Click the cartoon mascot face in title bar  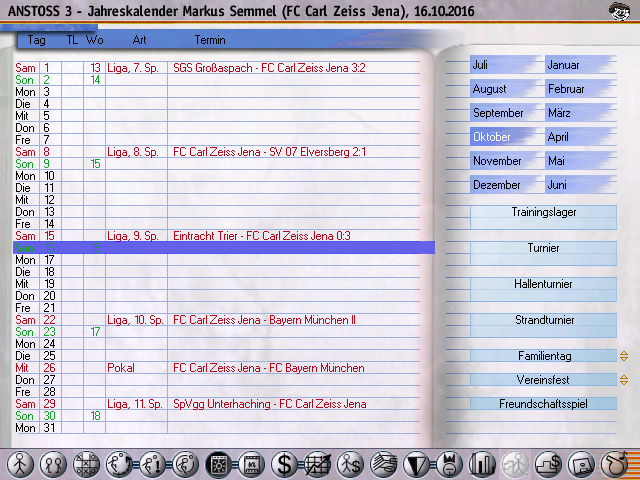[620, 10]
